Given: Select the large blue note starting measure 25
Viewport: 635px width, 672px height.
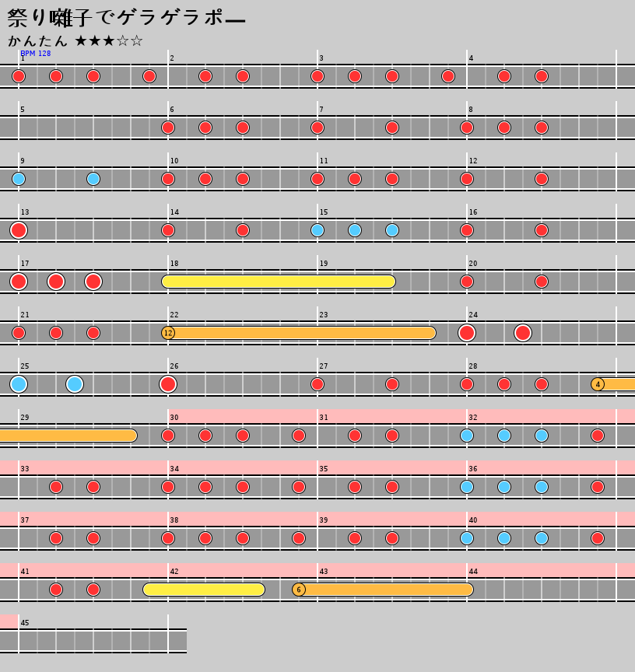Looking at the screenshot, I should point(19,384).
